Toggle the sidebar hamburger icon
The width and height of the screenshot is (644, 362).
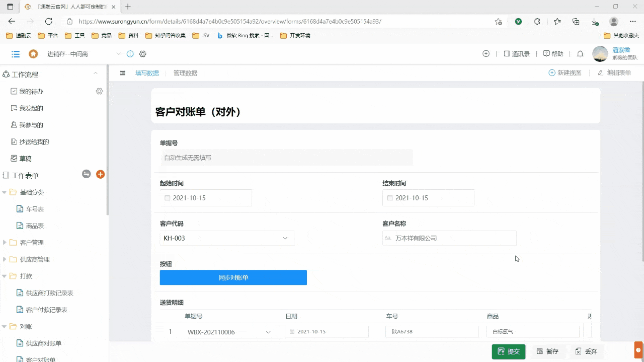tap(122, 73)
